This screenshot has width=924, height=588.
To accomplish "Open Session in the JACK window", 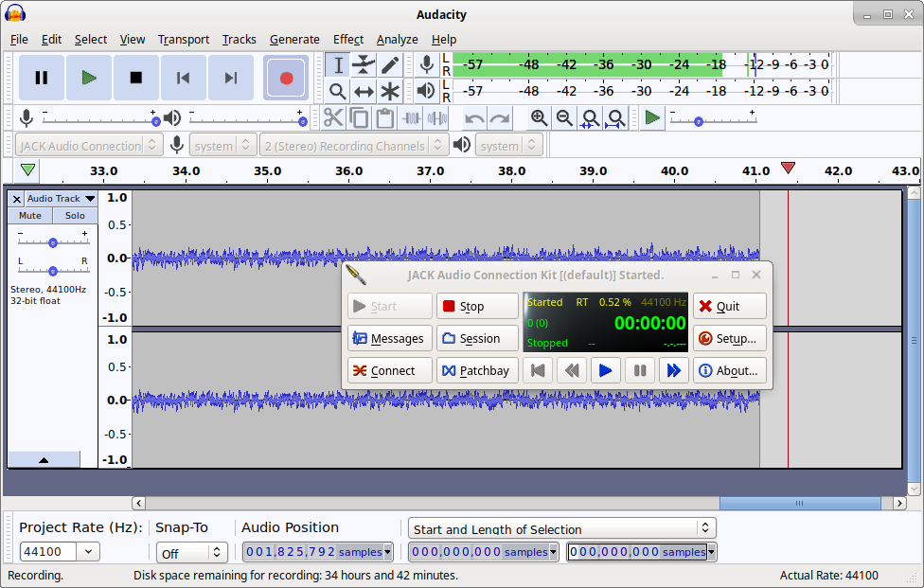I will tap(477, 338).
